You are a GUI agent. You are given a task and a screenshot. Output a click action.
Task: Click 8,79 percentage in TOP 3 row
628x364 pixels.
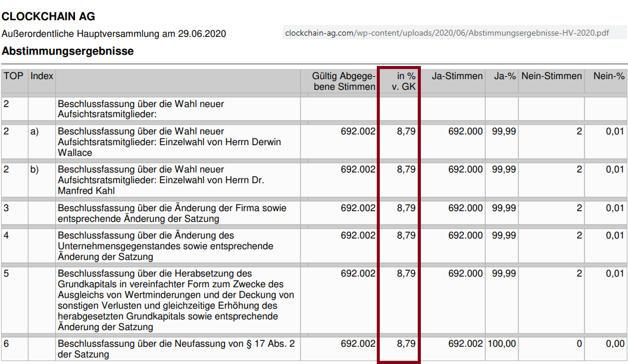pyautogui.click(x=406, y=208)
